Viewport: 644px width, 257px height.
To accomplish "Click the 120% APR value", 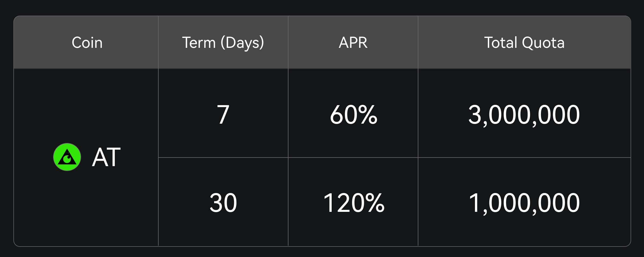I will tap(354, 203).
